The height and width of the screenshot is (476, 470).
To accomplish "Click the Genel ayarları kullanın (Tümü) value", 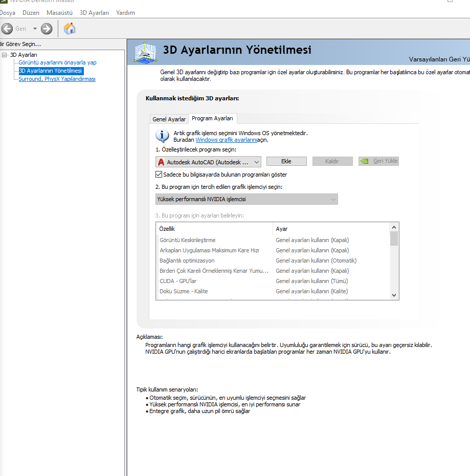I will click(x=311, y=281).
